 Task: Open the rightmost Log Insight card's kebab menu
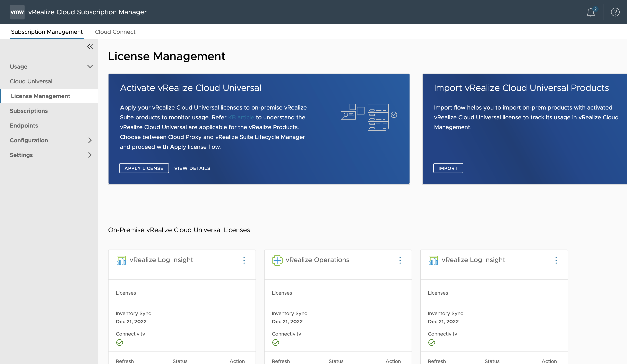pyautogui.click(x=556, y=260)
